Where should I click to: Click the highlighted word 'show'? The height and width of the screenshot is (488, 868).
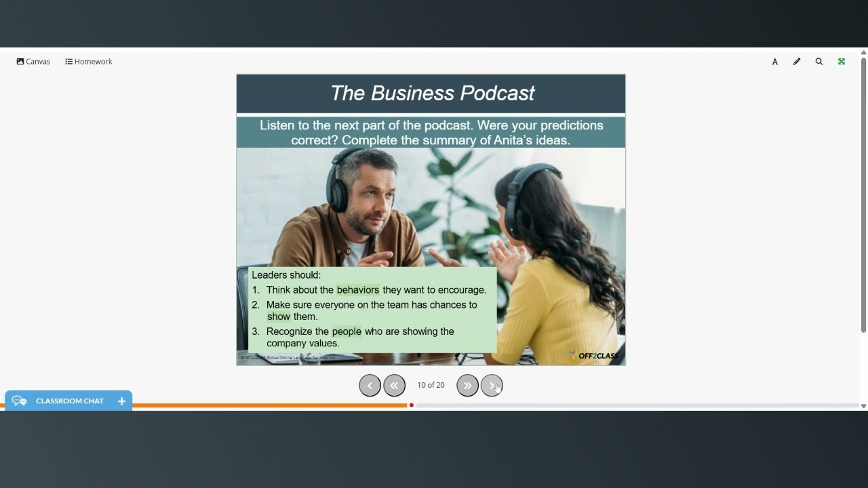278,317
